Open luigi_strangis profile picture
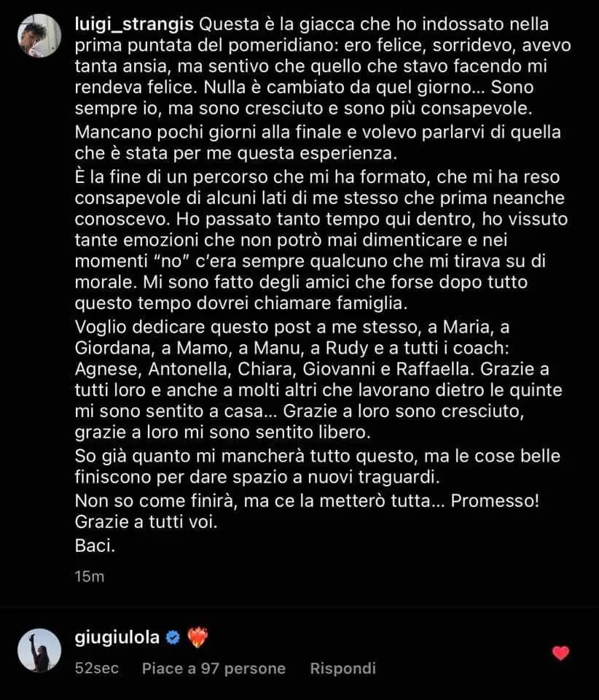 coord(39,36)
